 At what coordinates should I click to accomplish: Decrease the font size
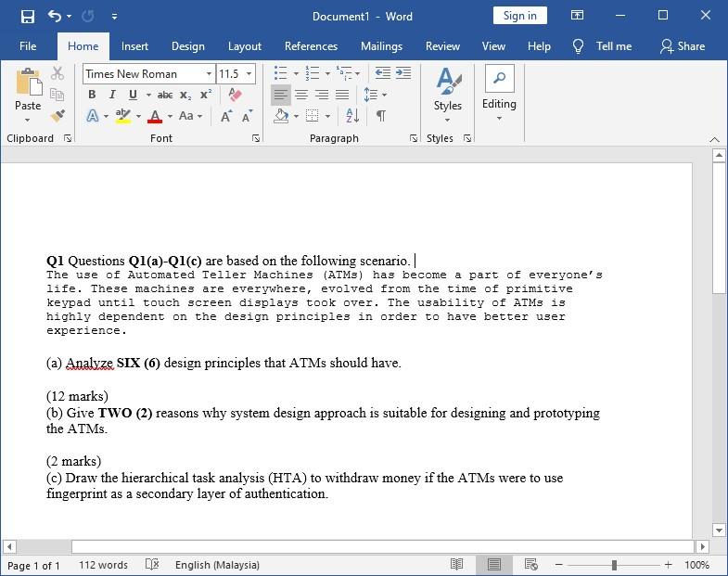247,116
